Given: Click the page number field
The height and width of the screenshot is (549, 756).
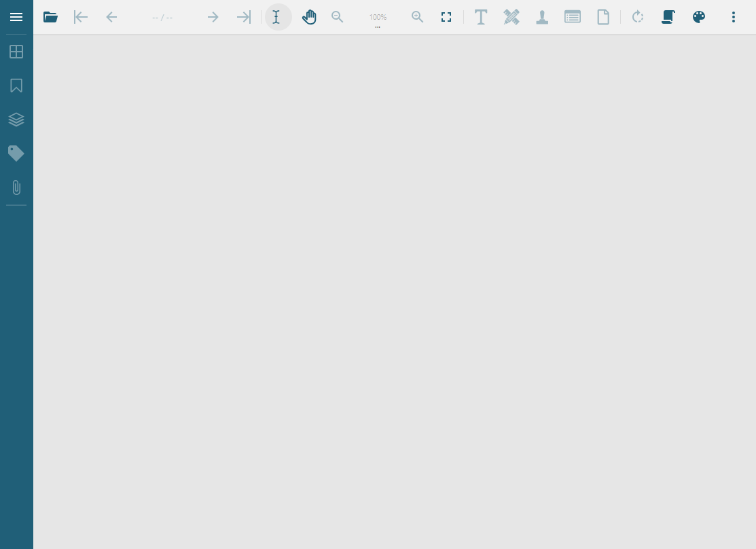Looking at the screenshot, I should pyautogui.click(x=162, y=17).
